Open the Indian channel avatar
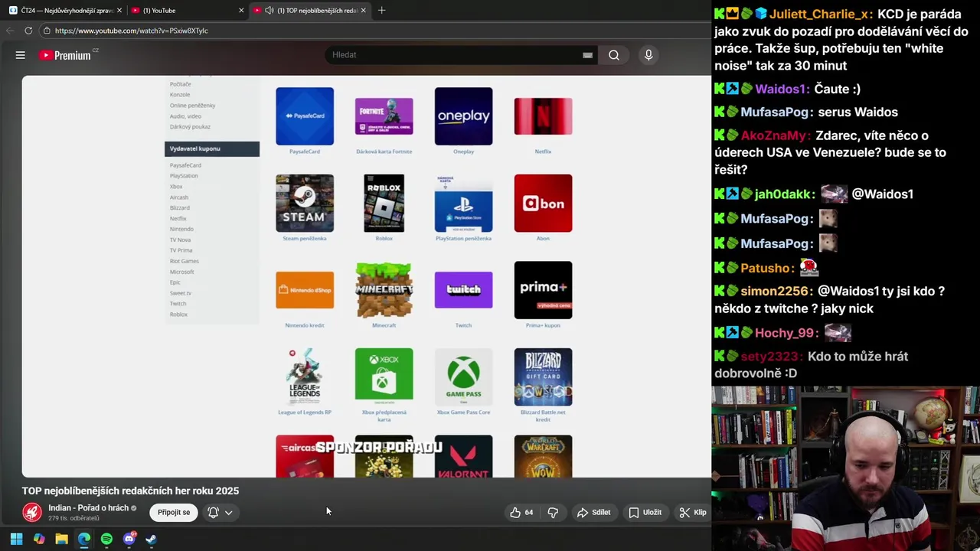This screenshot has width=980, height=551. pos(32,512)
